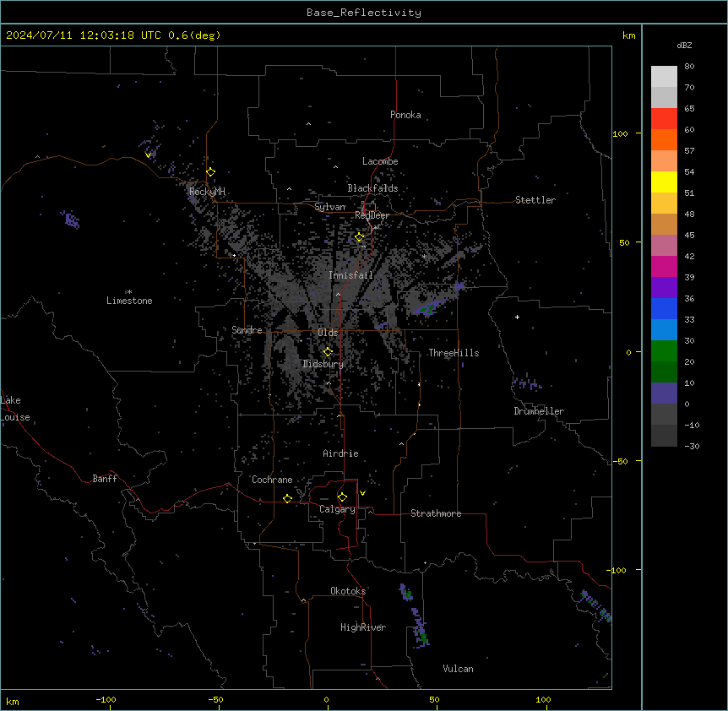This screenshot has width=728, height=711.
Task: Click the yellow V marker east of Calgary
Action: [x=362, y=493]
